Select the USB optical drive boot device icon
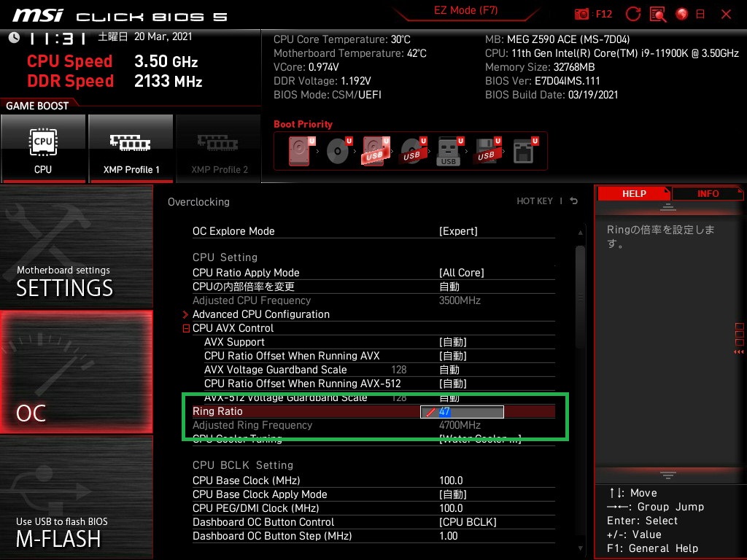747x560 pixels. (413, 151)
